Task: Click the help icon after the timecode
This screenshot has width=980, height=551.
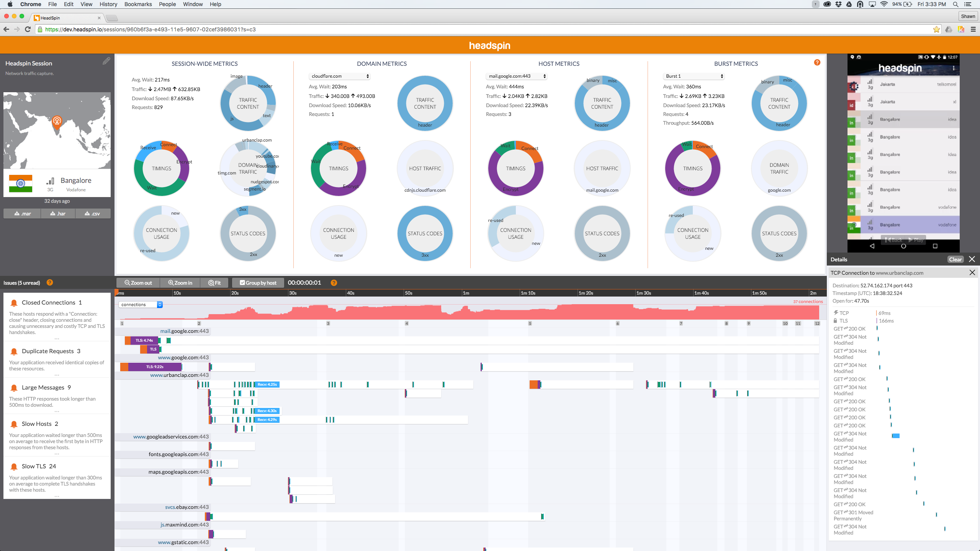Action: (x=334, y=283)
